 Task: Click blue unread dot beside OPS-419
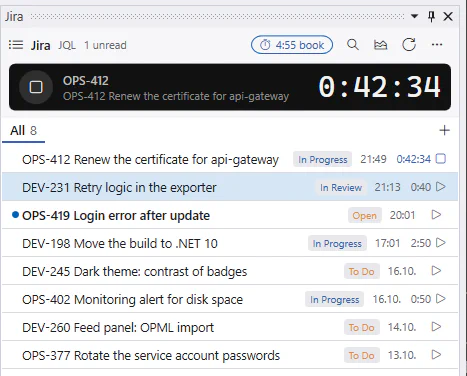point(15,215)
